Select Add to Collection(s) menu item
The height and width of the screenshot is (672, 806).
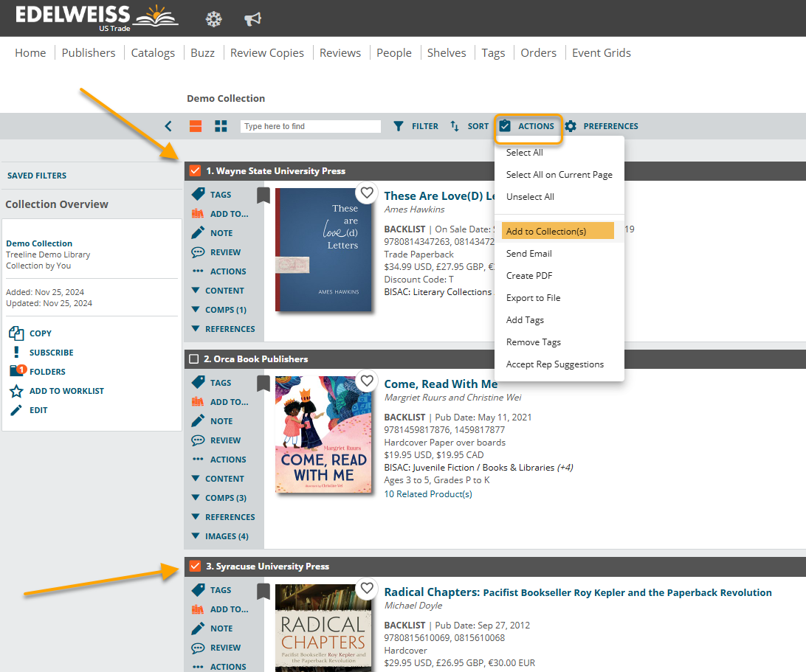(x=557, y=231)
